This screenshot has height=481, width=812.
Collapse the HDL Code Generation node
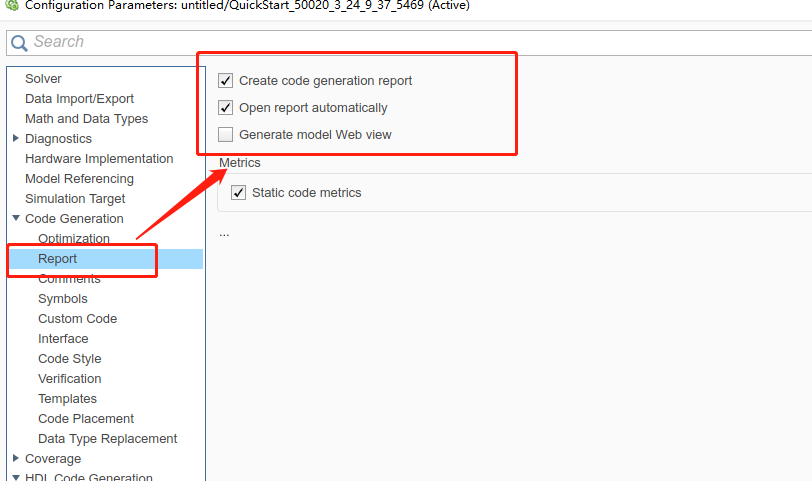(x=16, y=477)
